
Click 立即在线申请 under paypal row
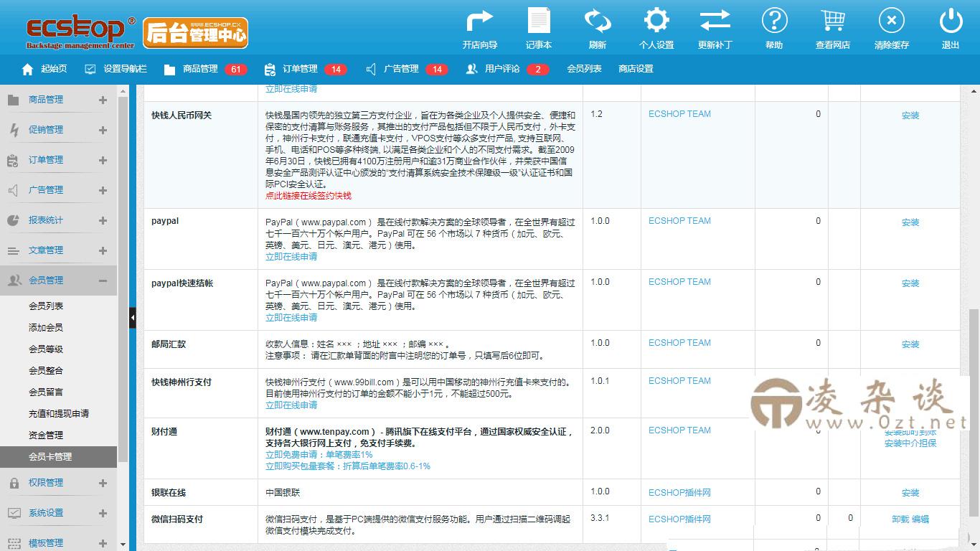point(291,257)
